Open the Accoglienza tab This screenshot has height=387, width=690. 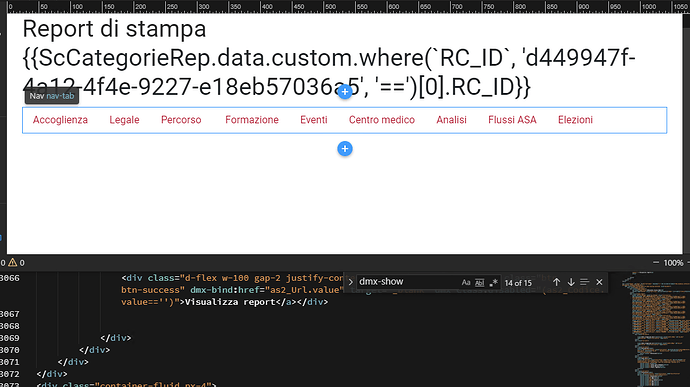60,120
